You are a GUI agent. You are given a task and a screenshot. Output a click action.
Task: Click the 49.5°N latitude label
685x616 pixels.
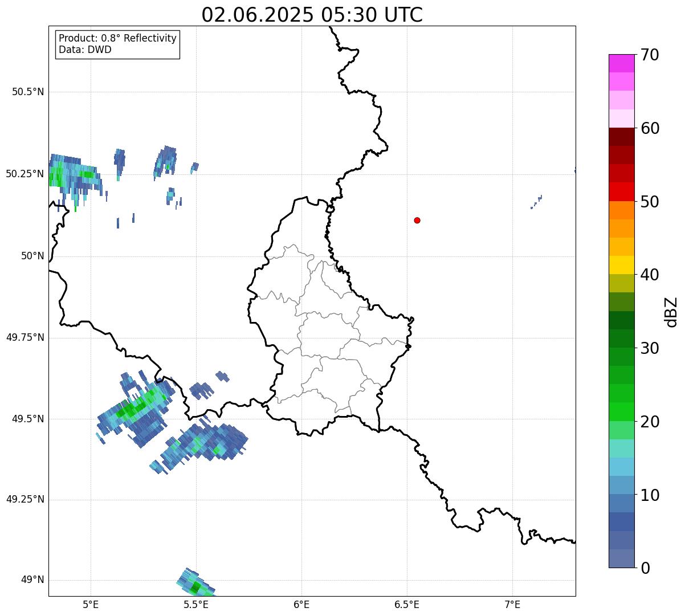pos(28,419)
